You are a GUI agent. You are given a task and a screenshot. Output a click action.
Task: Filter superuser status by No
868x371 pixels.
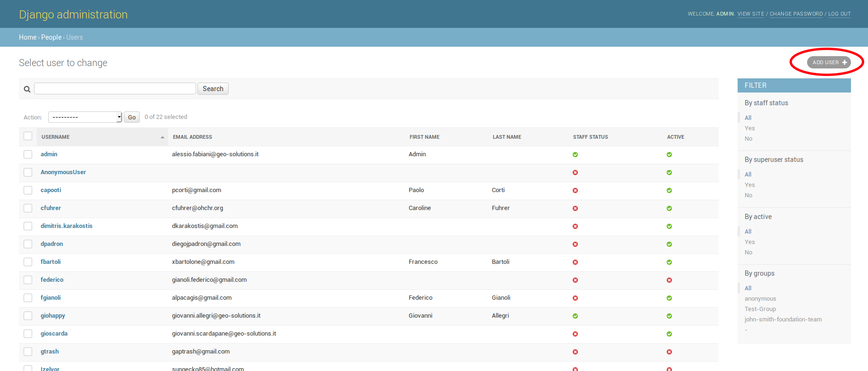748,195
